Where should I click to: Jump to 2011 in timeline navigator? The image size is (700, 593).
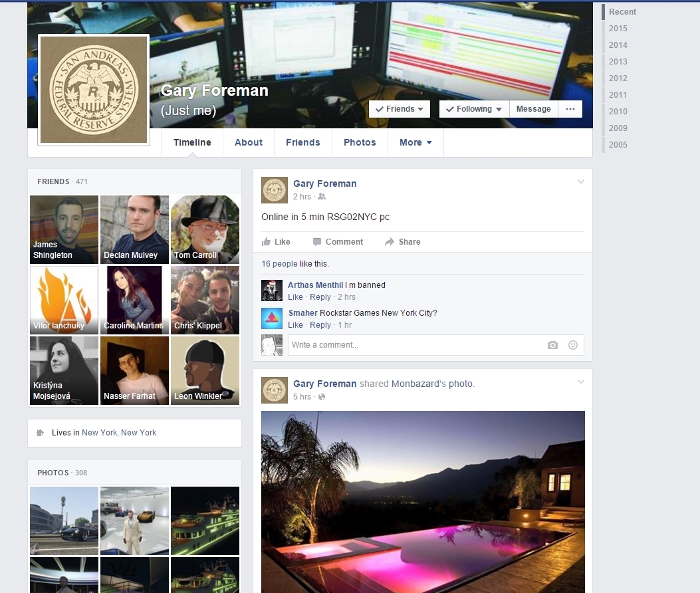point(618,94)
